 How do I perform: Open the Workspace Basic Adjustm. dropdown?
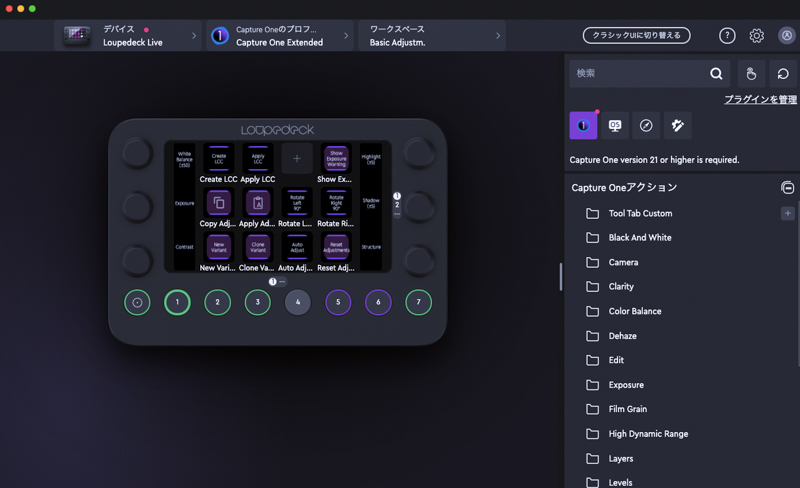coord(432,36)
